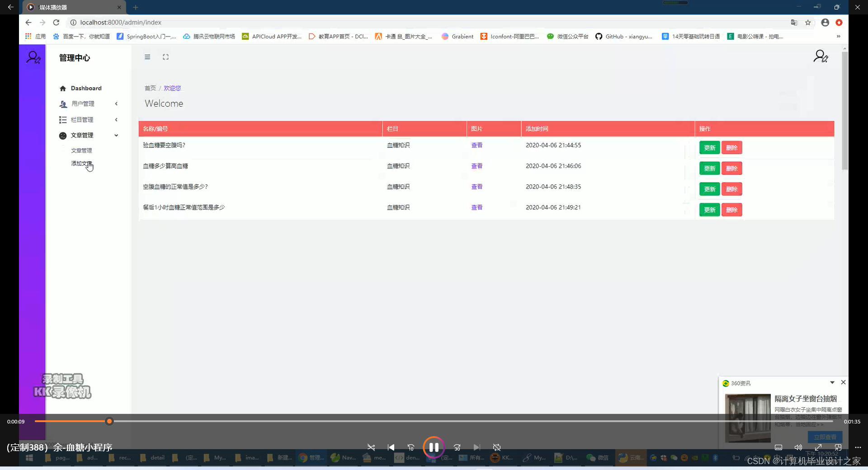This screenshot has height=470, width=868.
Task: Click the video progress slider handle
Action: coord(109,421)
